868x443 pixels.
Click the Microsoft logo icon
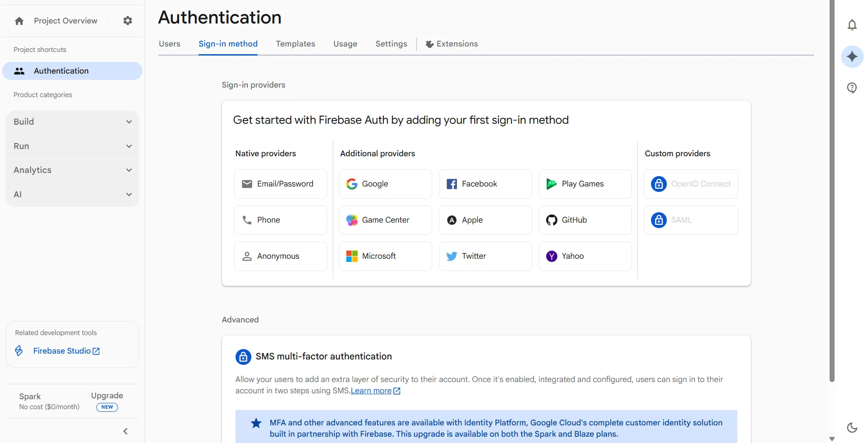tap(352, 256)
